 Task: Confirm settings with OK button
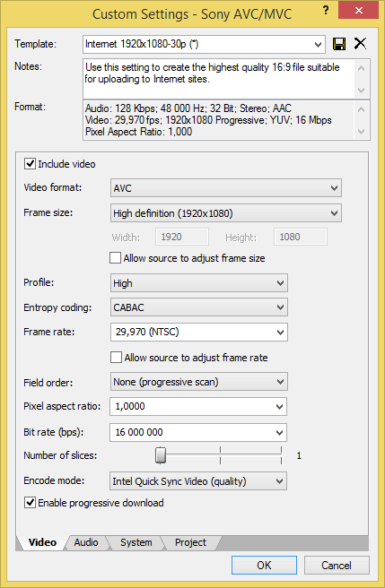(x=264, y=565)
